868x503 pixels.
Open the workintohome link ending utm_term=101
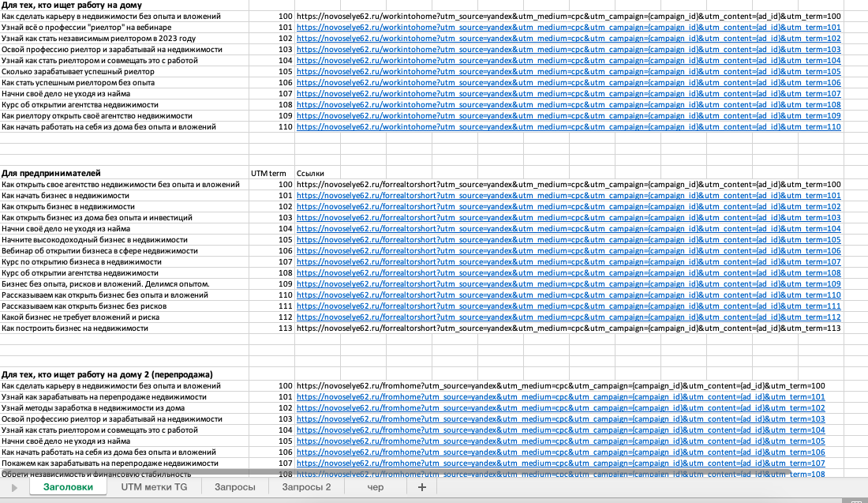568,27
